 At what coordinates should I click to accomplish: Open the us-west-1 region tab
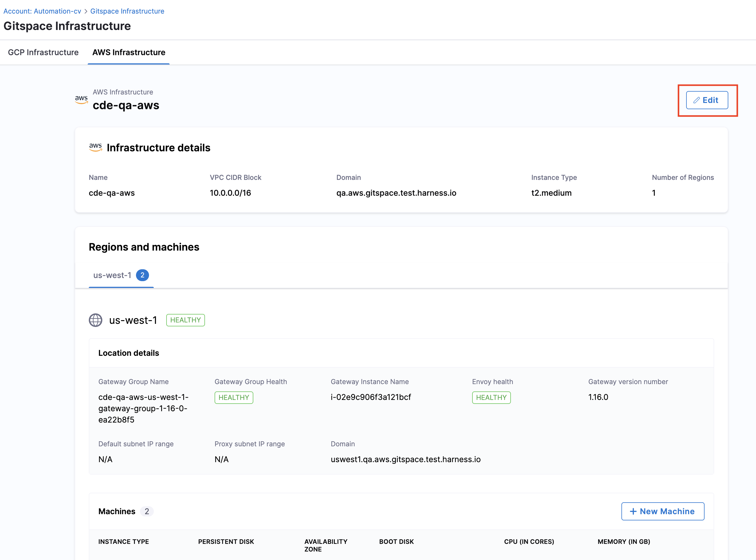112,275
